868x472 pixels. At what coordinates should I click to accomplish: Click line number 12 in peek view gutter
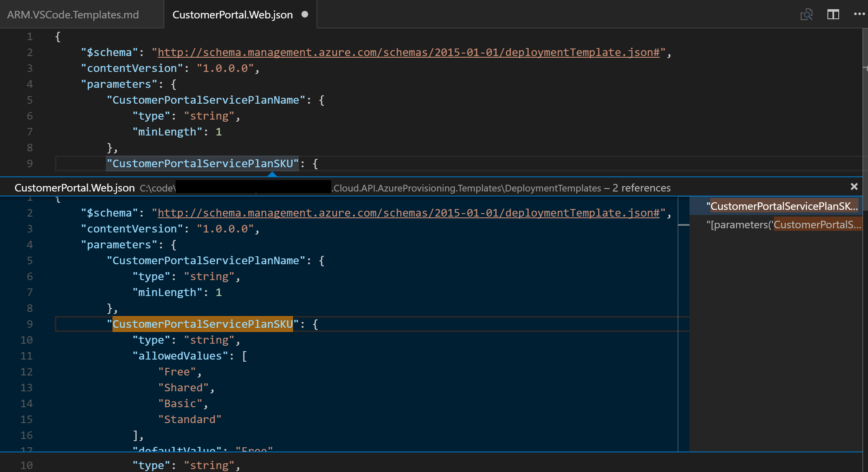(26, 372)
